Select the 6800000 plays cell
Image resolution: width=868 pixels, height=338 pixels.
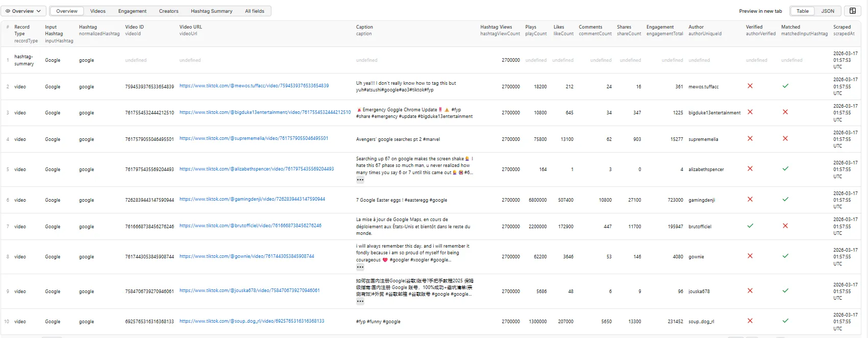537,200
